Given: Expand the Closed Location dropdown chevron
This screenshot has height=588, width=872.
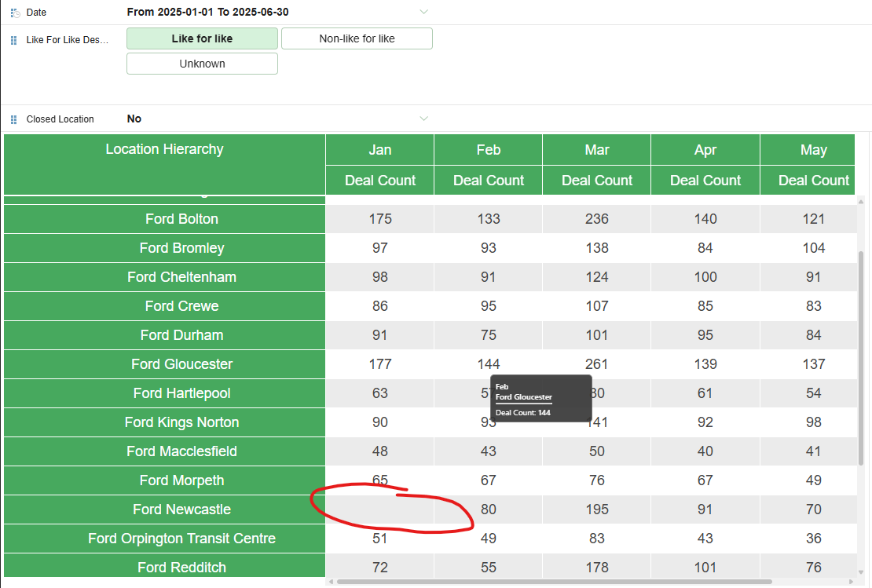Looking at the screenshot, I should pyautogui.click(x=423, y=119).
